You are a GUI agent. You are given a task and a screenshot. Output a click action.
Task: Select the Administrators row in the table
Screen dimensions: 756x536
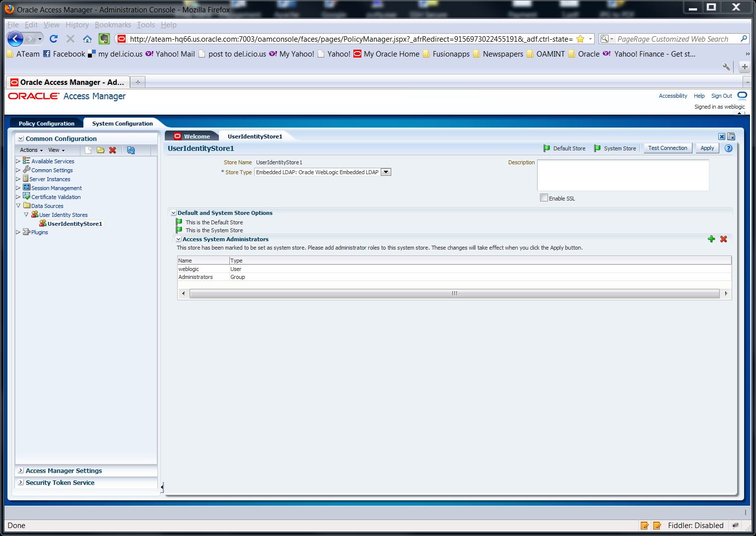tap(454, 277)
